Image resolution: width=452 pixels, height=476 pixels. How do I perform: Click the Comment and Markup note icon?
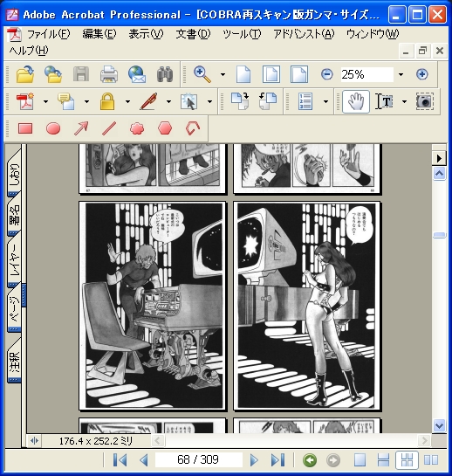(66, 101)
